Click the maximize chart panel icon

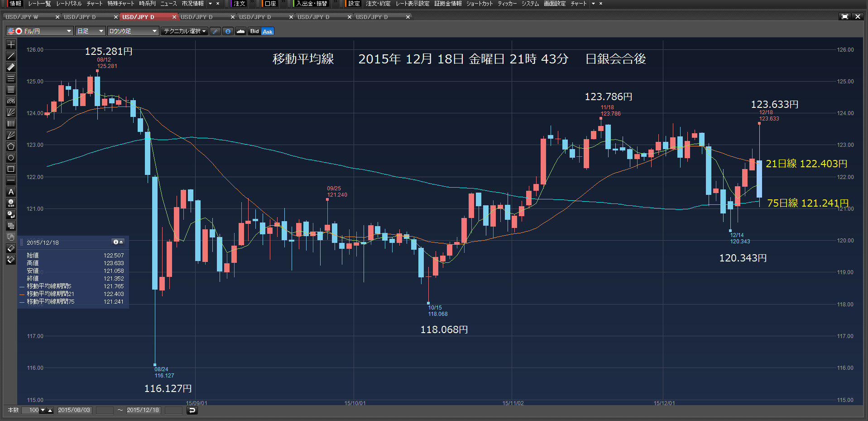(844, 17)
